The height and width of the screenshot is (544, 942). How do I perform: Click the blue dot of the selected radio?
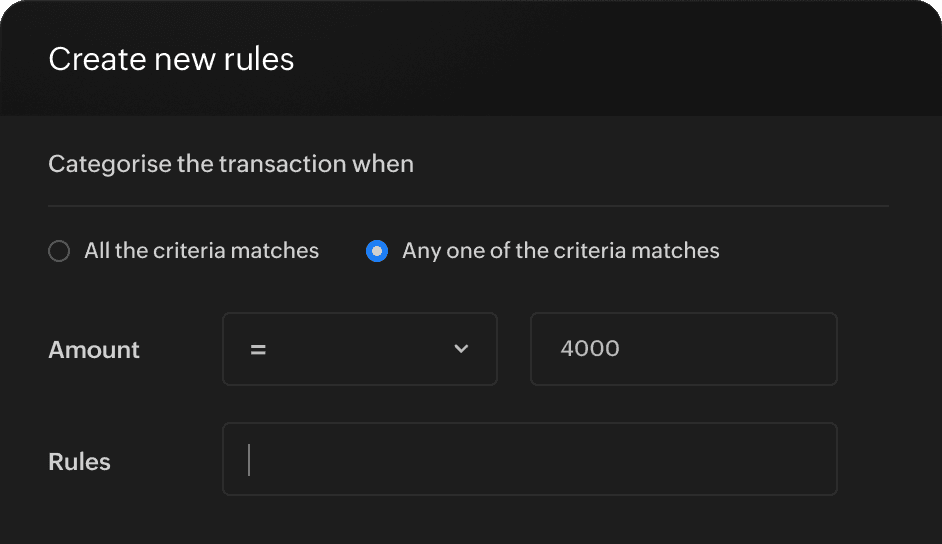pos(377,251)
